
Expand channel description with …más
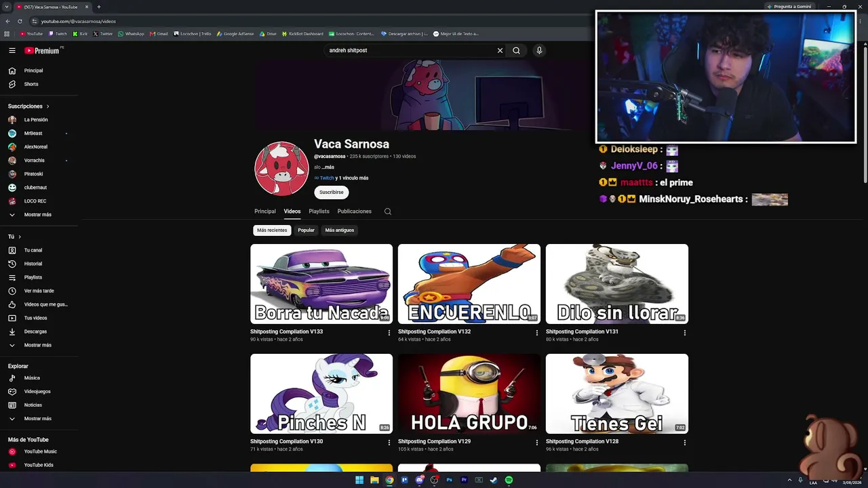point(328,167)
